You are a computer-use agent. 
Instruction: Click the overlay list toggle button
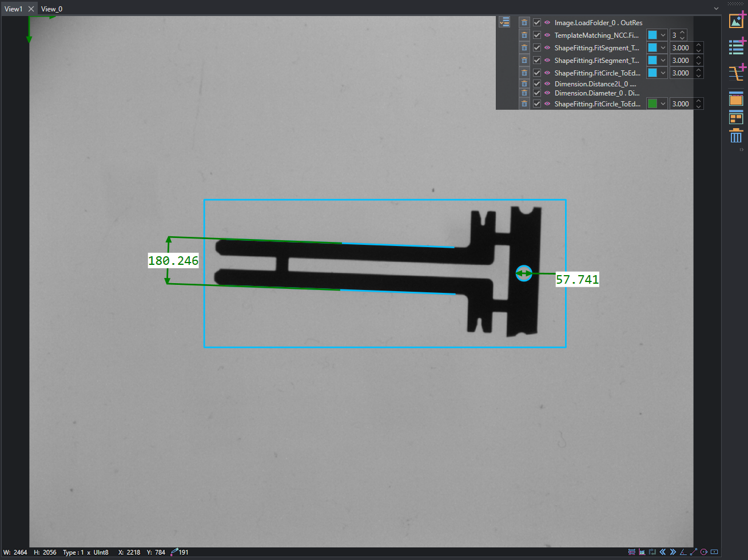tap(504, 22)
